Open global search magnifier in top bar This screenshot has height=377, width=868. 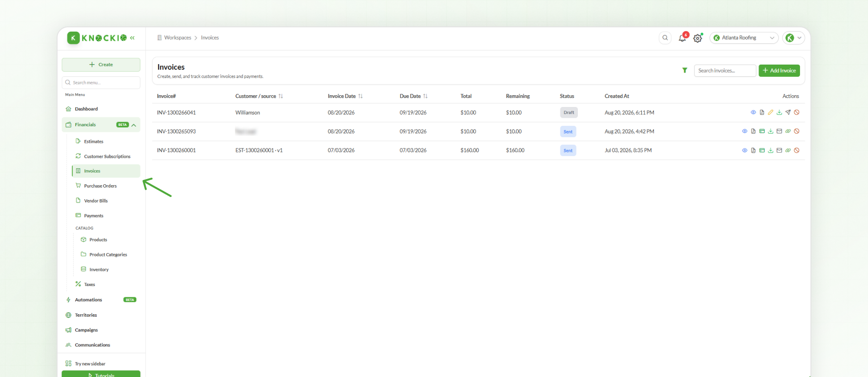(665, 38)
